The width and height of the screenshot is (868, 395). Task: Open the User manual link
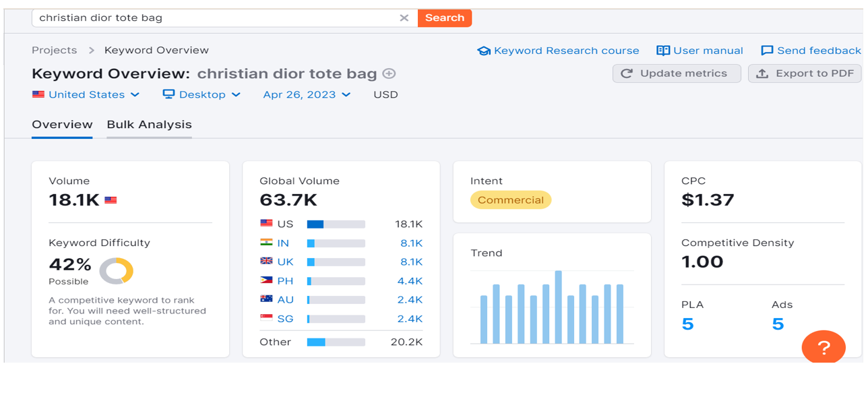(708, 51)
